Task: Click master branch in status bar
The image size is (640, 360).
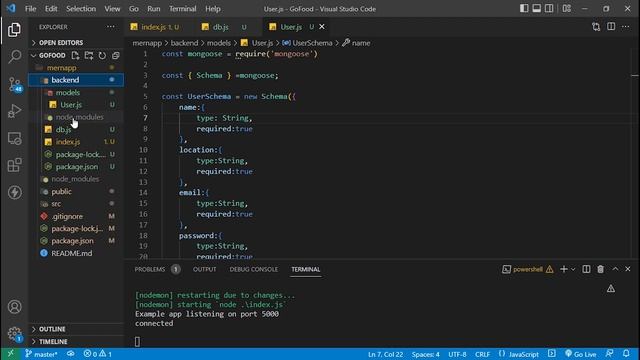Action: [x=41, y=354]
